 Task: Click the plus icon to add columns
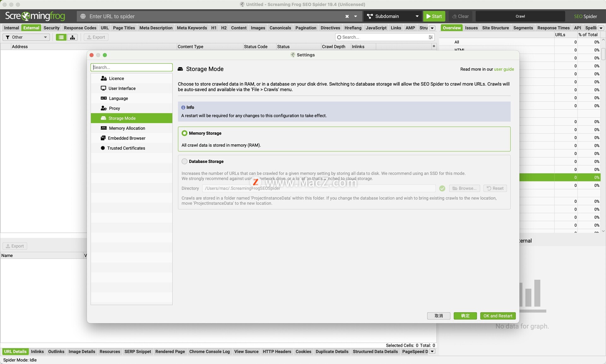click(x=434, y=46)
